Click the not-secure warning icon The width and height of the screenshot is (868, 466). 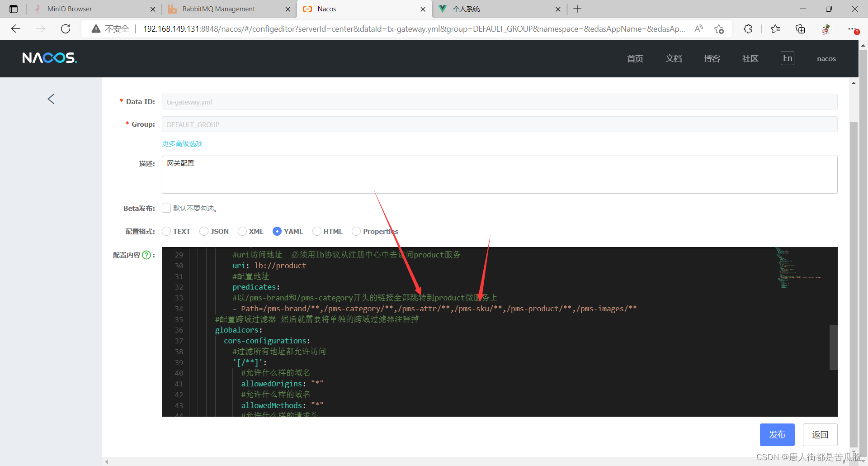pos(96,29)
